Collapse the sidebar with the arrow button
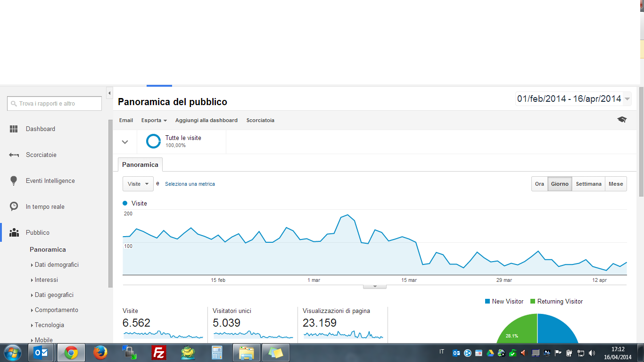644x362 pixels. pyautogui.click(x=109, y=92)
